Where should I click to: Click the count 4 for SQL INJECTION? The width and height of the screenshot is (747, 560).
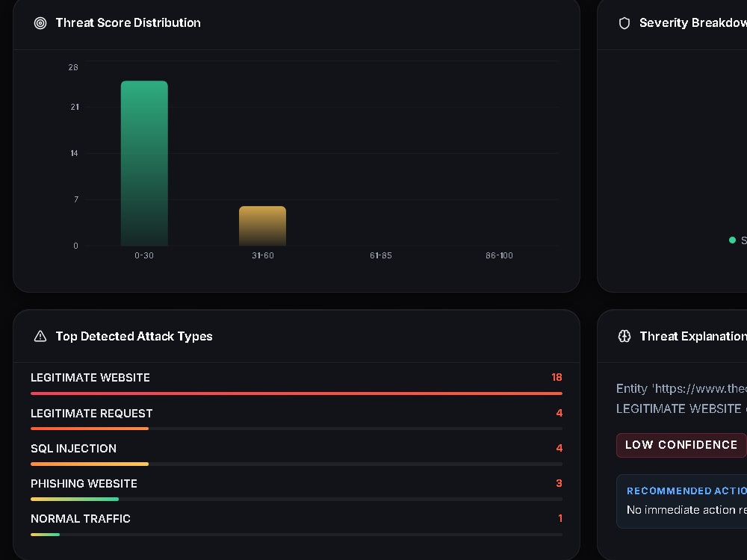560,448
